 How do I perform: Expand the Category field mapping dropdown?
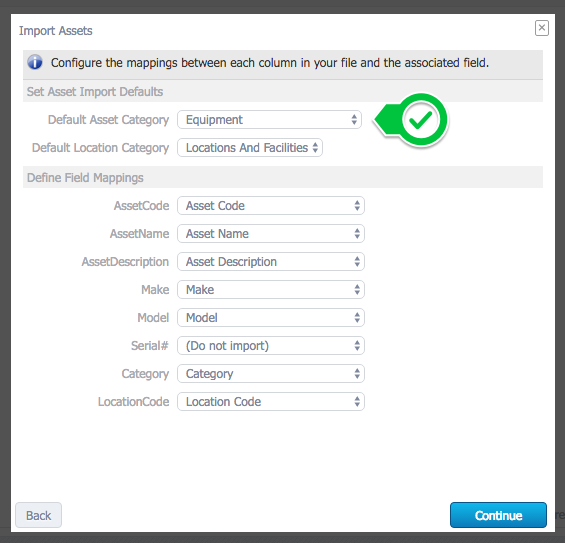click(271, 374)
